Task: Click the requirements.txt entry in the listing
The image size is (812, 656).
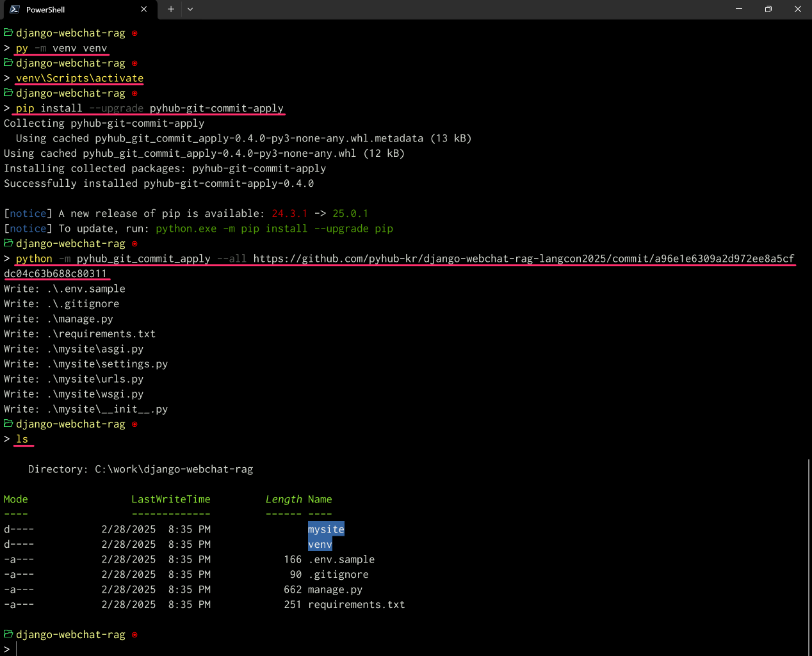Action: click(x=356, y=604)
